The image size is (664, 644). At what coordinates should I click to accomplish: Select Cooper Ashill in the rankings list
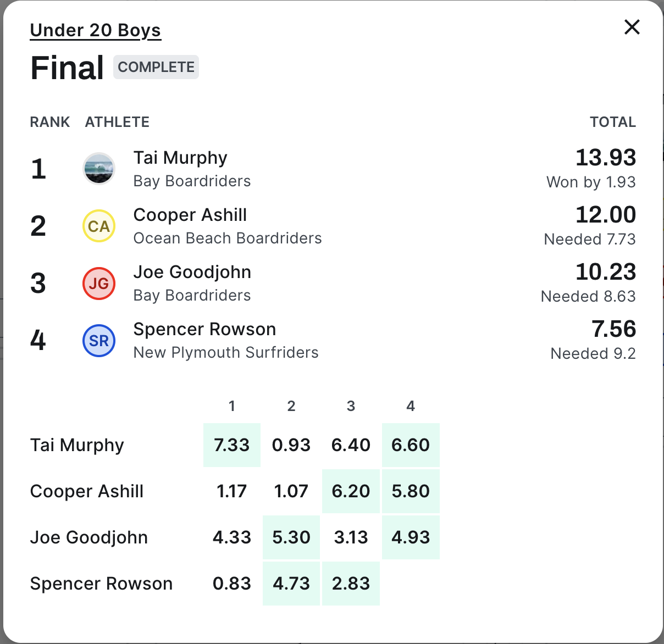(190, 215)
